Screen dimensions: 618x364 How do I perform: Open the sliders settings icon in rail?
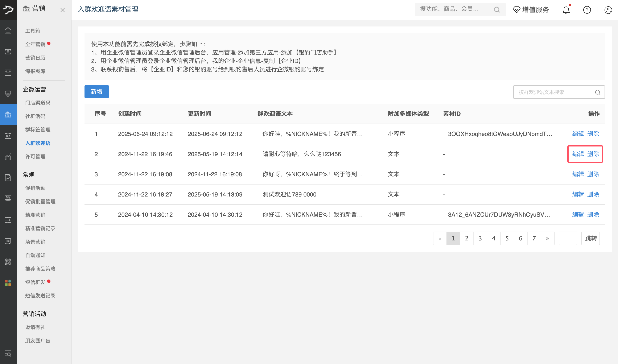pyautogui.click(x=8, y=220)
